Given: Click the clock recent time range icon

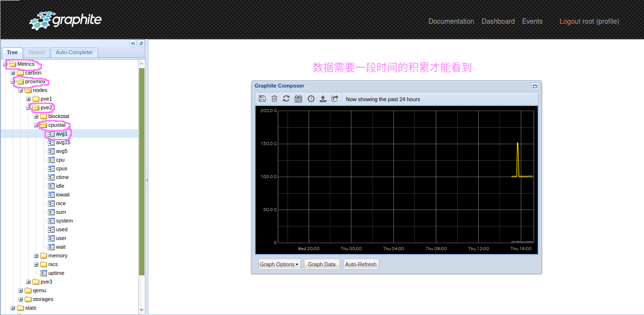Looking at the screenshot, I should [311, 99].
